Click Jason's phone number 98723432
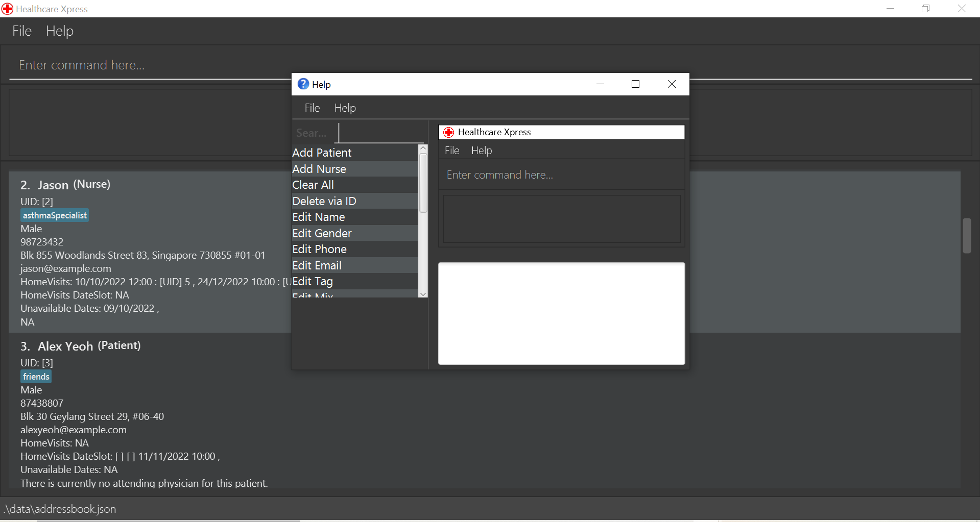The height and width of the screenshot is (522, 980). (42, 242)
